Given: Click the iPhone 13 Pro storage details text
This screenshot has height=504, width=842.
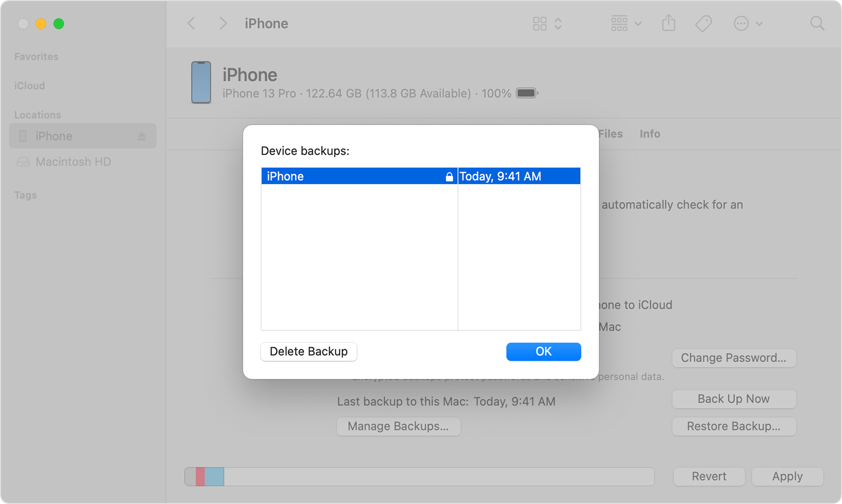Looking at the screenshot, I should tap(366, 93).
